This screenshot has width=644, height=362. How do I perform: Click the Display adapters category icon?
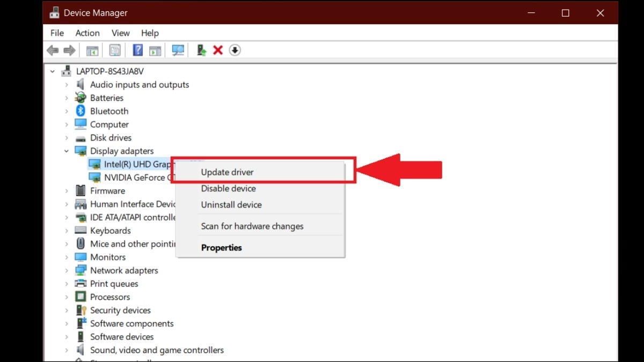click(80, 151)
